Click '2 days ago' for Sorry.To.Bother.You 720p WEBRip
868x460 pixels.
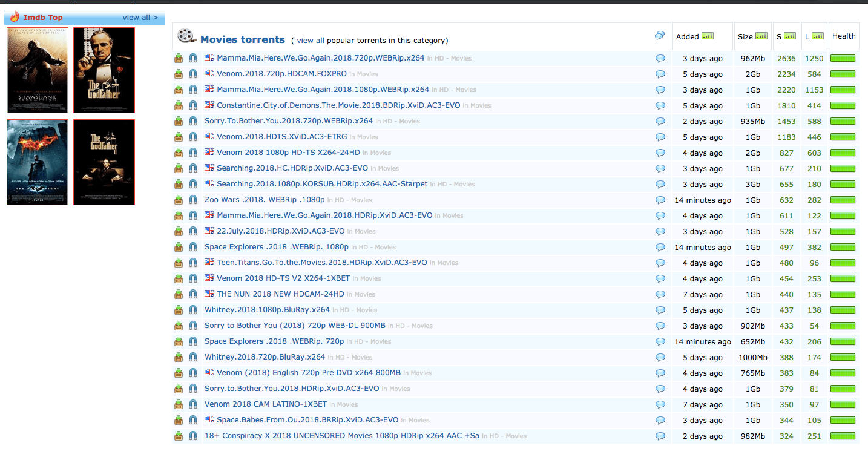[x=703, y=122]
